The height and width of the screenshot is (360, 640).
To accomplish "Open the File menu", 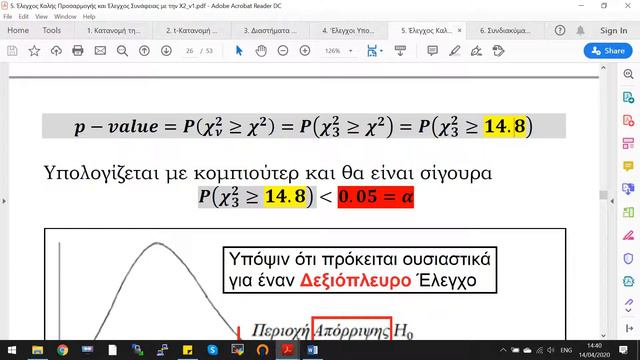I will pos(8,17).
